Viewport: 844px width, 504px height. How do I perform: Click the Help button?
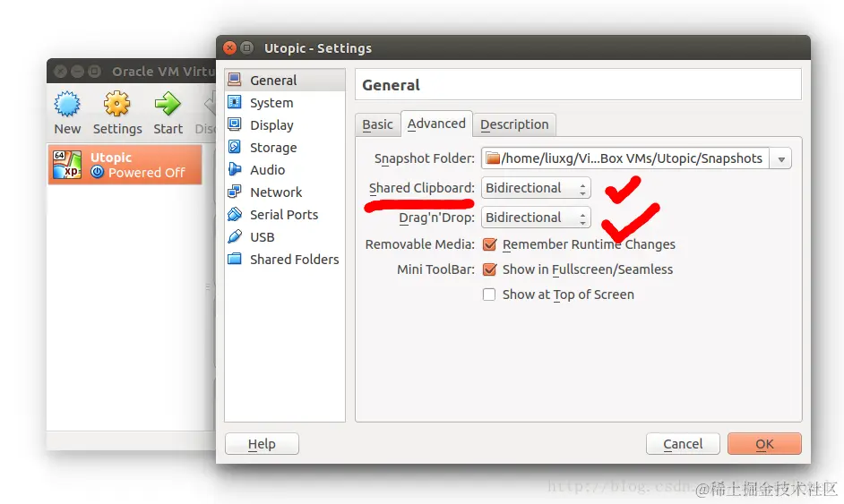click(x=262, y=444)
